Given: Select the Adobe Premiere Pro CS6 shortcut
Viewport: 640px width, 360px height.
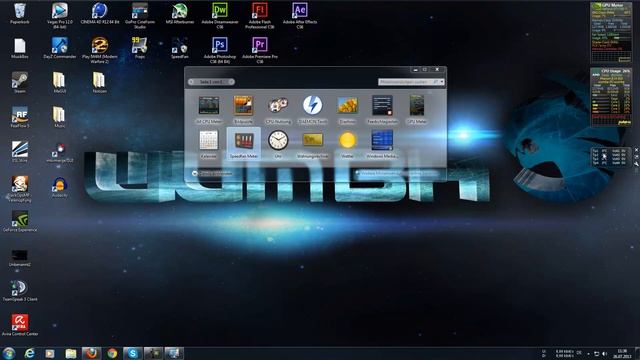Looking at the screenshot, I should point(260,50).
